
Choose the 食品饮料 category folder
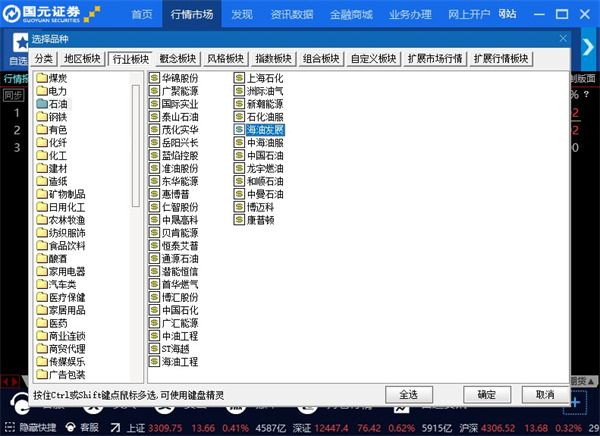[x=66, y=245]
